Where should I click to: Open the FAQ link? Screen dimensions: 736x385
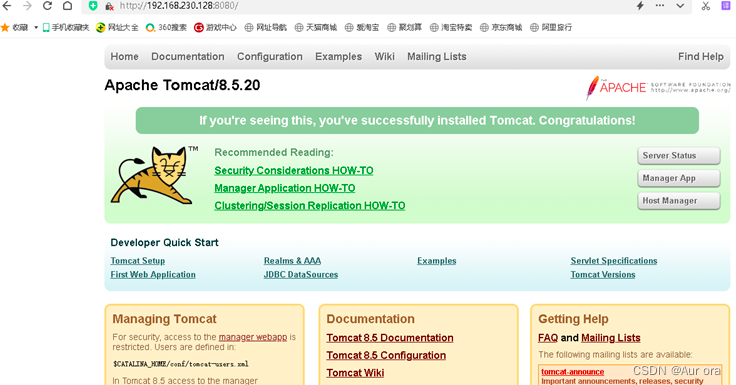[548, 338]
